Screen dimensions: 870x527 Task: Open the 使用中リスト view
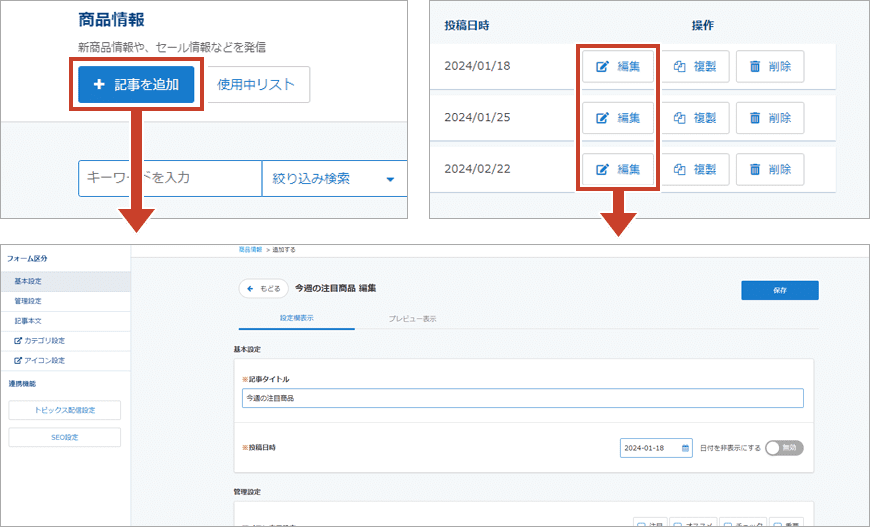pyautogui.click(x=257, y=85)
